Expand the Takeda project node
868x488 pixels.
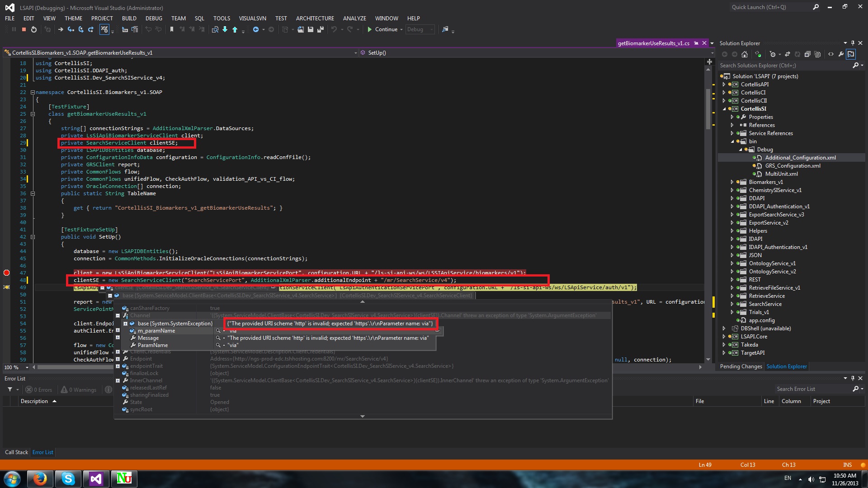[724, 345]
